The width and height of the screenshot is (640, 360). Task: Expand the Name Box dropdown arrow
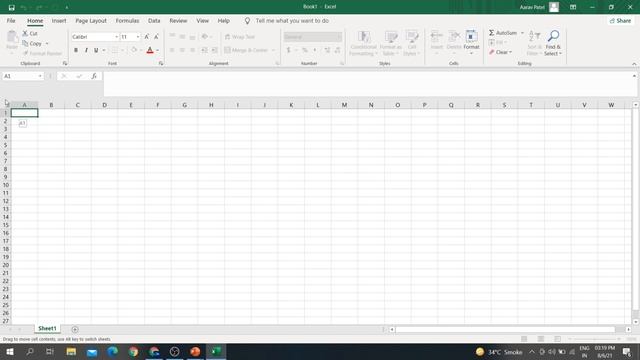point(40,76)
